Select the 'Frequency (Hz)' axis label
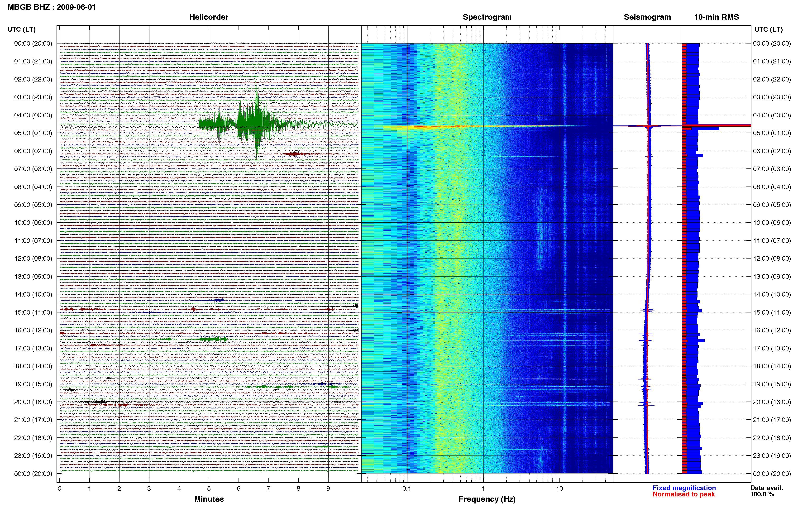The height and width of the screenshot is (508, 812). [487, 499]
